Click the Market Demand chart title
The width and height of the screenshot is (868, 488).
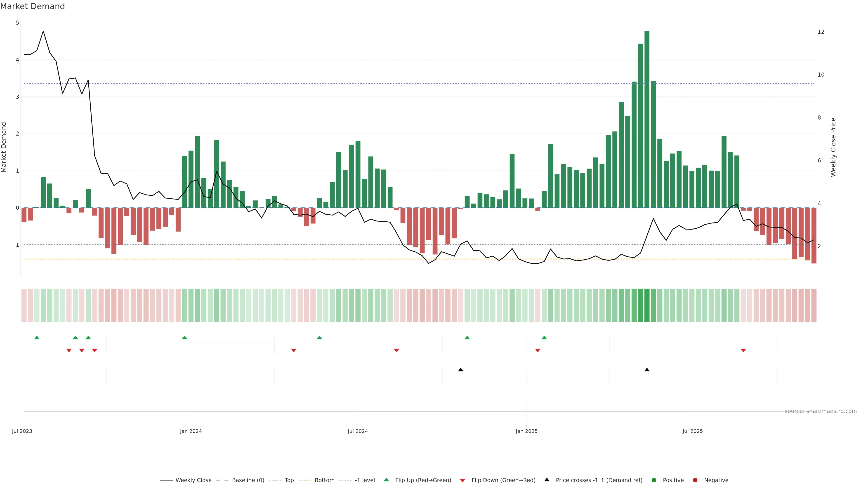32,6
